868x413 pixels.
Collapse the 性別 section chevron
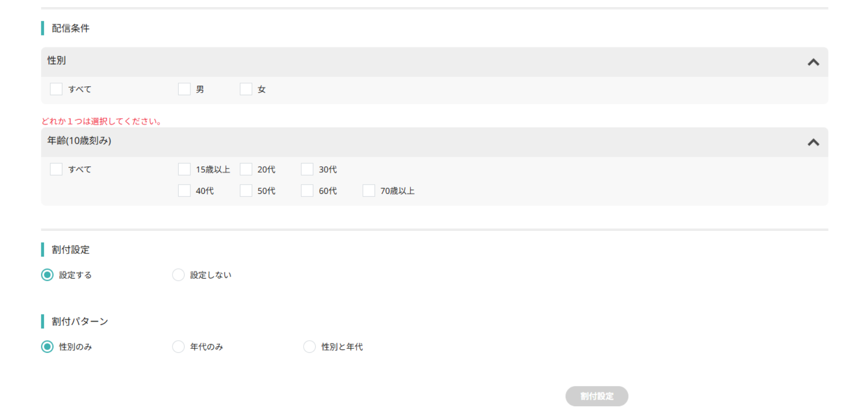813,62
